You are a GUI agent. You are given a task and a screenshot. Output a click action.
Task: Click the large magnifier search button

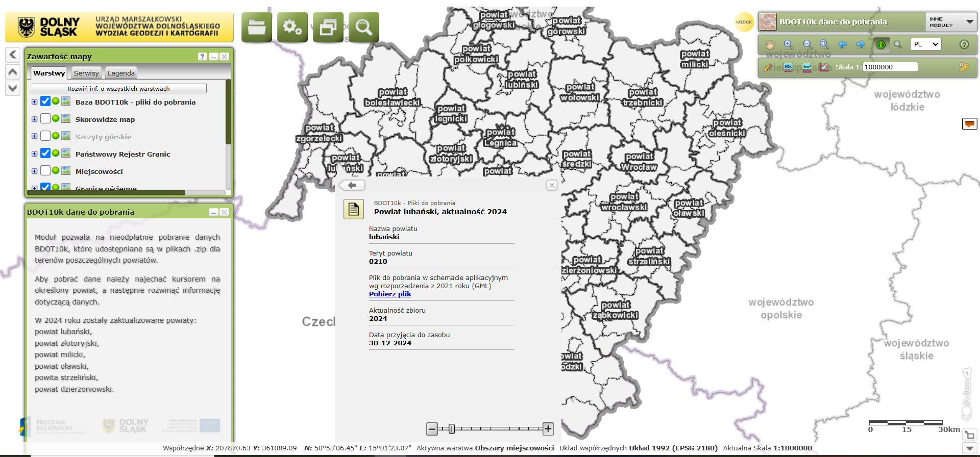pos(363,27)
